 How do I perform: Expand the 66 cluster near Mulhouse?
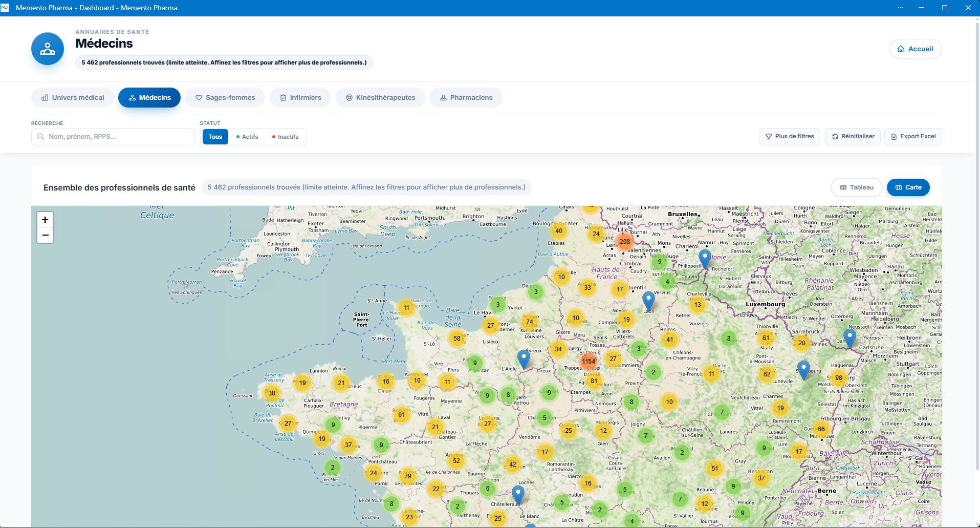[x=821, y=429]
